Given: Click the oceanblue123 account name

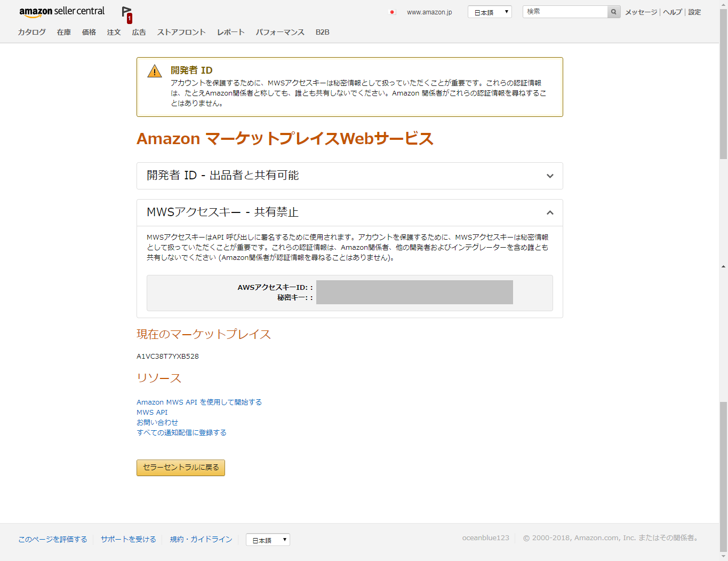Looking at the screenshot, I should [486, 538].
